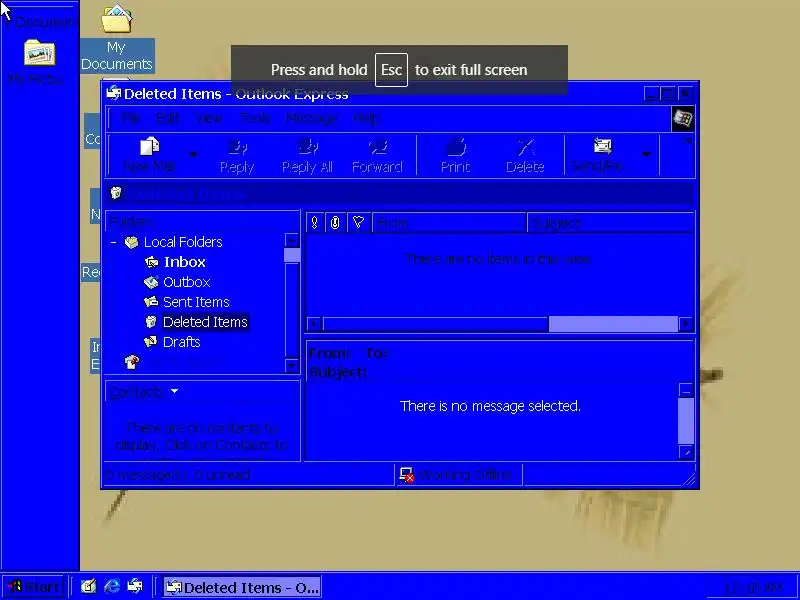Click the Working Offline status icon
The image size is (800, 600).
point(407,475)
